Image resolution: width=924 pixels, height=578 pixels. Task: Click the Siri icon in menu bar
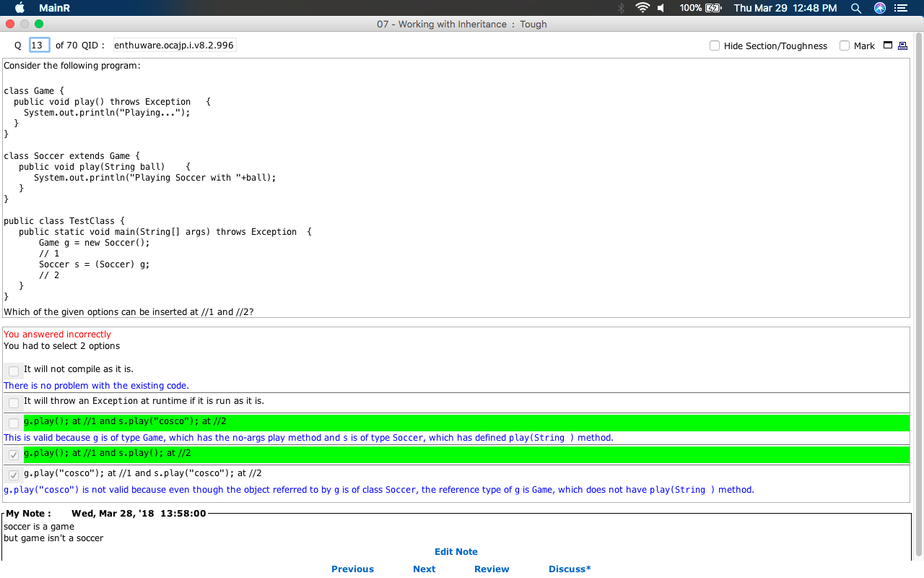click(x=879, y=8)
